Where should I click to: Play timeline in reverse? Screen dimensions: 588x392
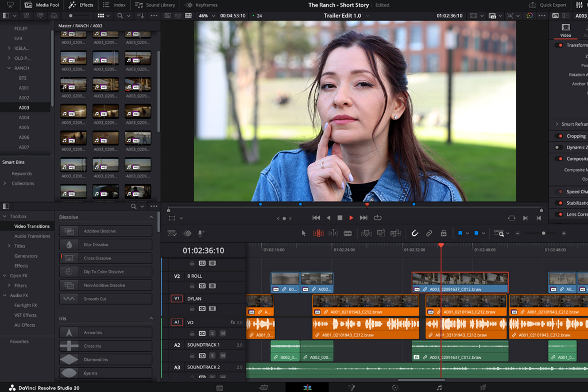[328, 218]
